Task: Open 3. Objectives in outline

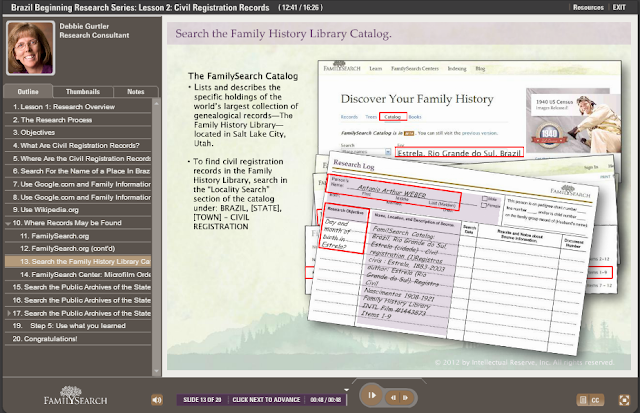Action: pyautogui.click(x=78, y=133)
